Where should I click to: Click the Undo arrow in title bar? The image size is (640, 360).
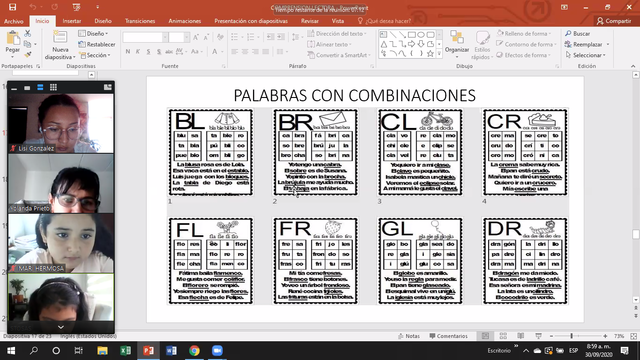coord(33,7)
